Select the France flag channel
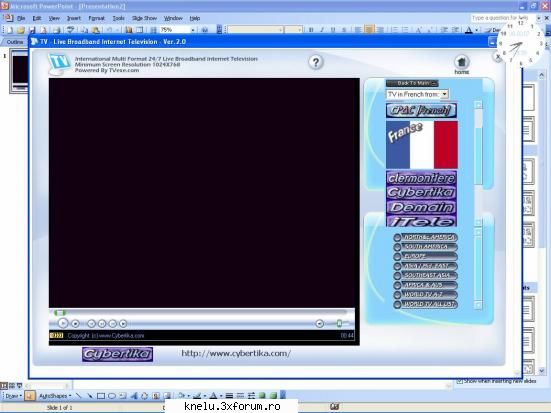The width and height of the screenshot is (551, 413). (x=422, y=145)
